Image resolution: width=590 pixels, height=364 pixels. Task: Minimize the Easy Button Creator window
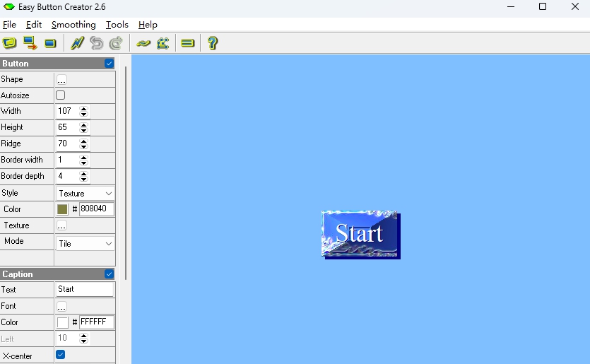point(511,6)
